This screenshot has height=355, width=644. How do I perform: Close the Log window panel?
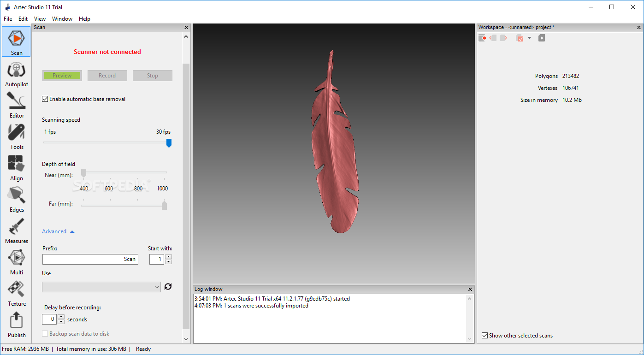pos(470,290)
